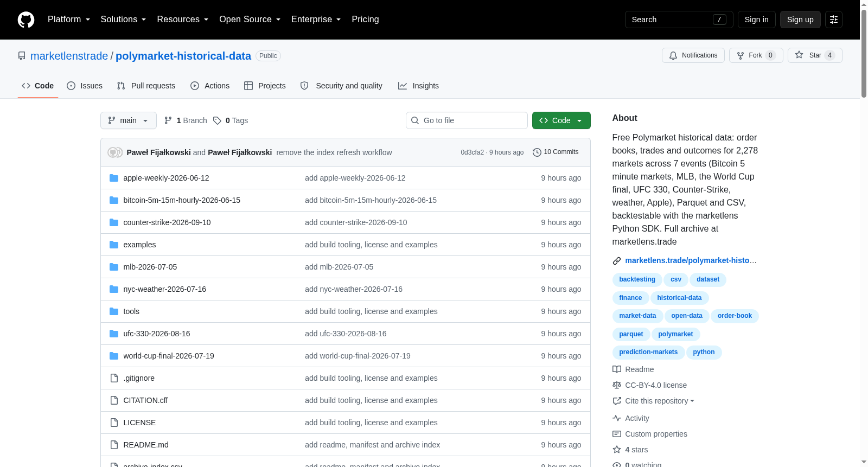This screenshot has width=868, height=467.
Task: Expand the Solutions menu
Action: tap(123, 20)
